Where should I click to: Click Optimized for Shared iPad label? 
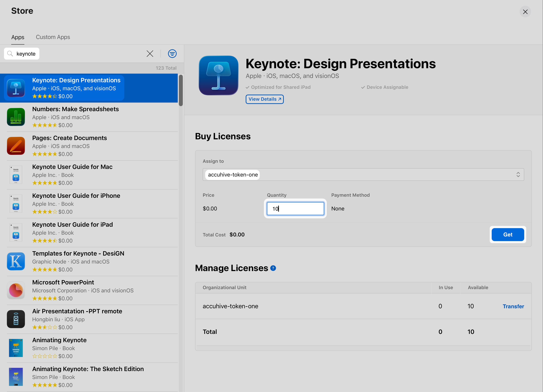[x=281, y=87]
